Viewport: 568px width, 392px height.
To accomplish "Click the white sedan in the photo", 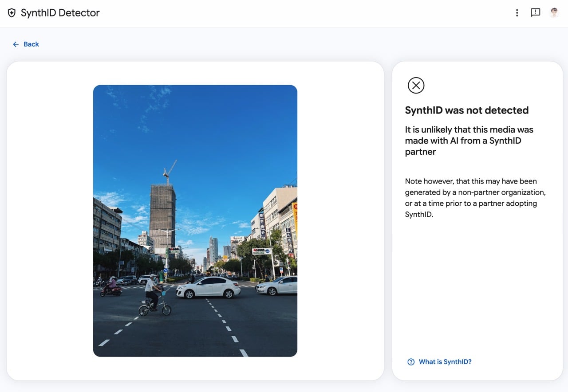I will click(x=208, y=287).
